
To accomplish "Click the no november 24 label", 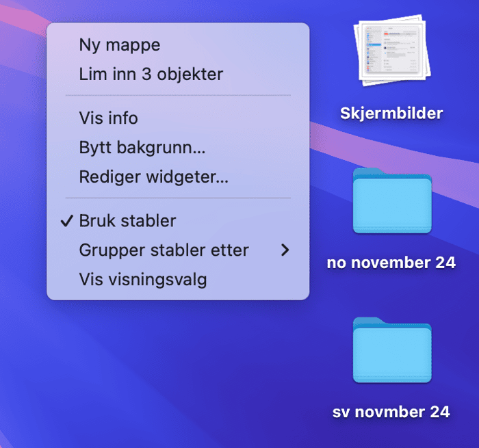I will [391, 263].
